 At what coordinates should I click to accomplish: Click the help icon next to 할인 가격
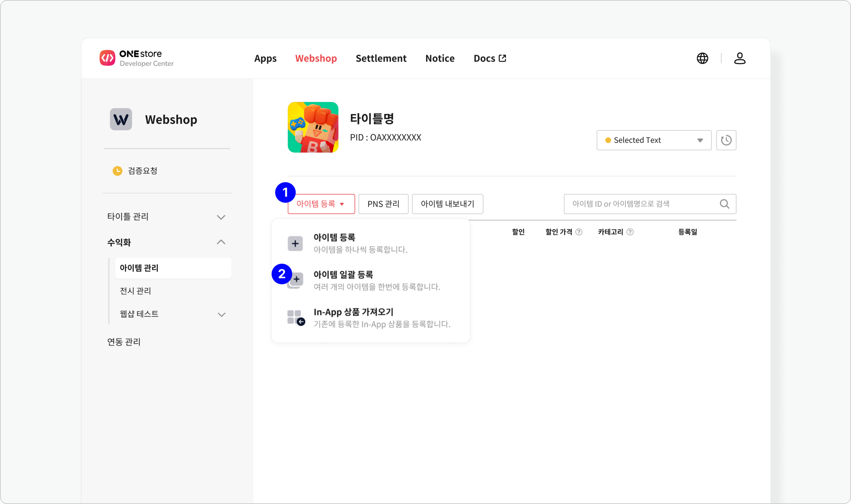[x=579, y=232]
